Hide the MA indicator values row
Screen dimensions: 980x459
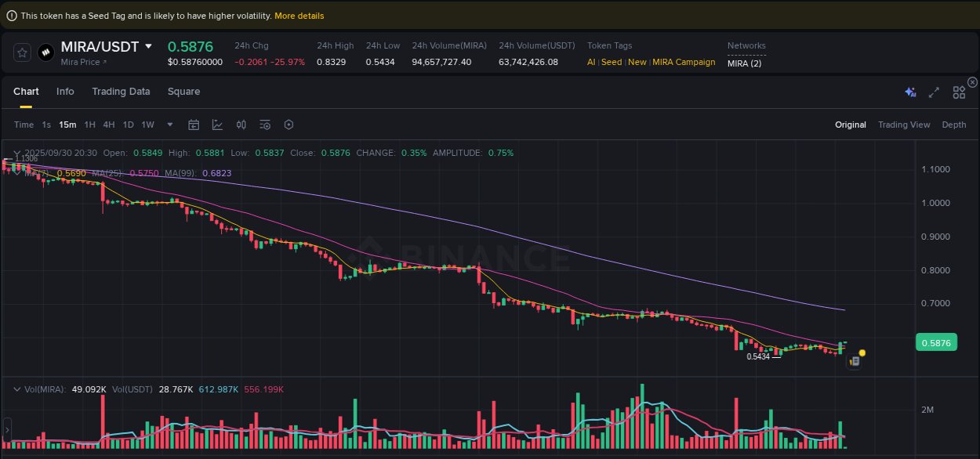[x=16, y=171]
